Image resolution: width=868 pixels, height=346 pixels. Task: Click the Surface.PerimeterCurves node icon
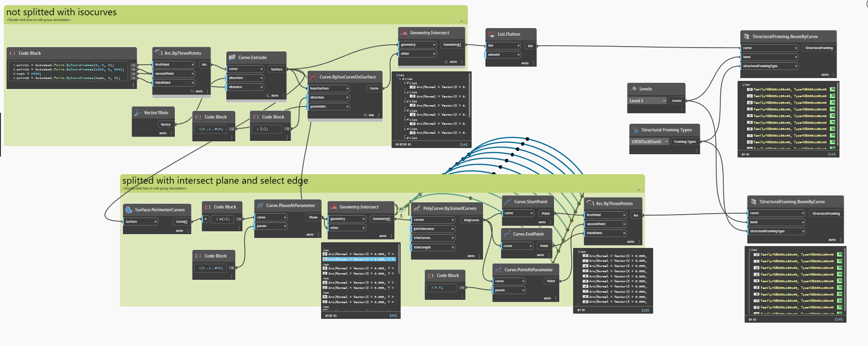point(129,209)
